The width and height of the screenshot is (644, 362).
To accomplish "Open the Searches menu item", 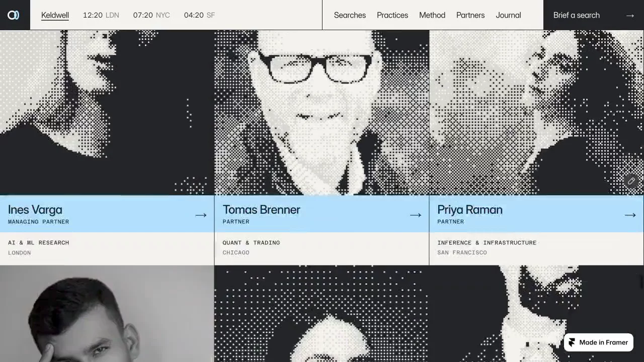I will click(350, 15).
